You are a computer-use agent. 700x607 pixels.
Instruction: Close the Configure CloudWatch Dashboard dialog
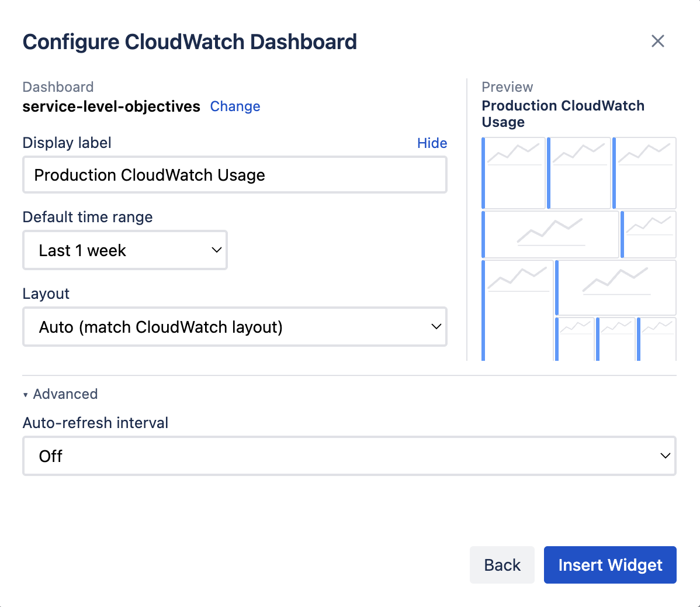point(657,41)
